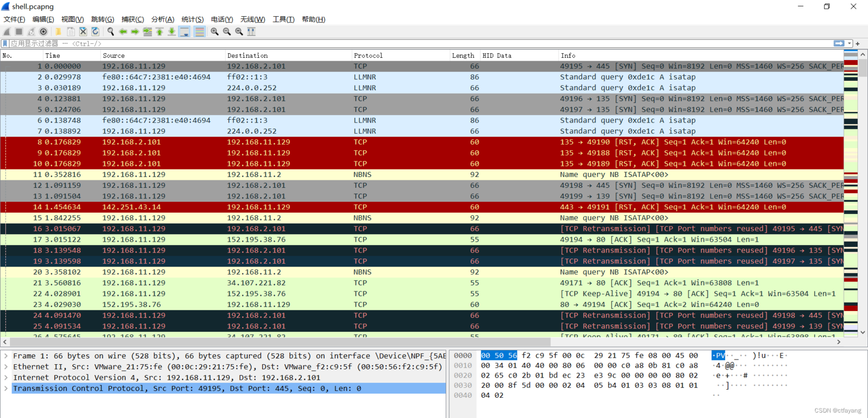Toggle auto-scroll during live capture
This screenshot has height=418, width=868.
(x=185, y=32)
